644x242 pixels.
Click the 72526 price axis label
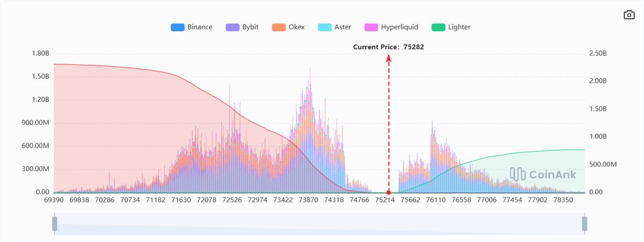(232, 200)
